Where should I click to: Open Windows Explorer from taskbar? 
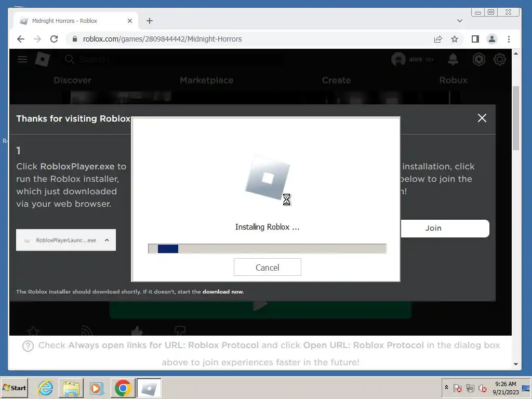point(71,388)
